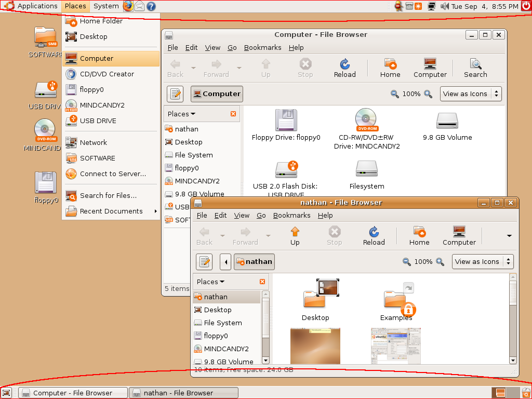This screenshot has height=399, width=532.
Task: Toggle text location bar in nathan window
Action: click(x=204, y=262)
